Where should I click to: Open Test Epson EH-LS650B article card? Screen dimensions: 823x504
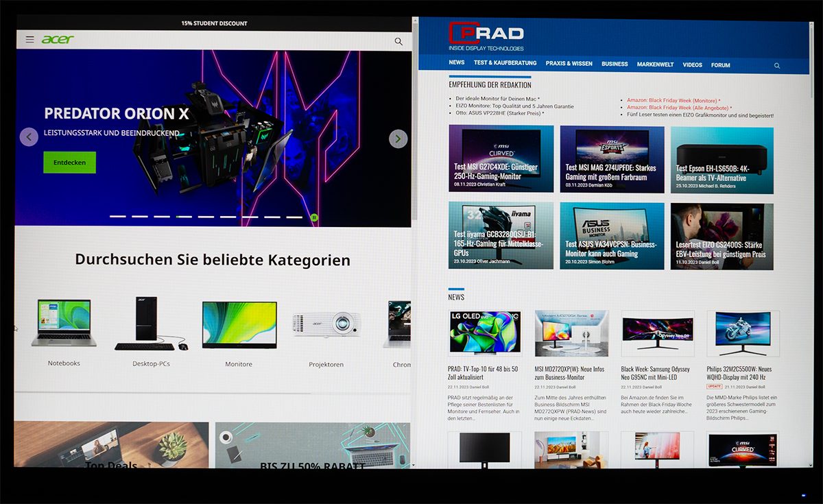coord(722,160)
